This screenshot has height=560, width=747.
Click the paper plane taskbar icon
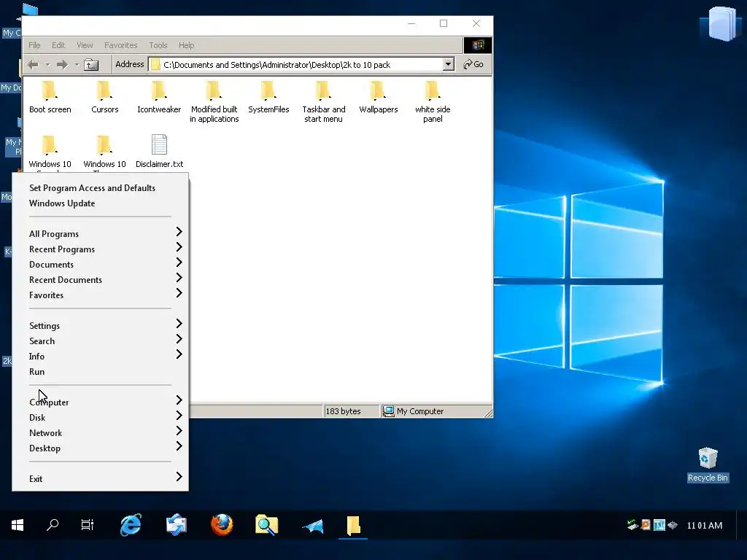[x=313, y=526]
